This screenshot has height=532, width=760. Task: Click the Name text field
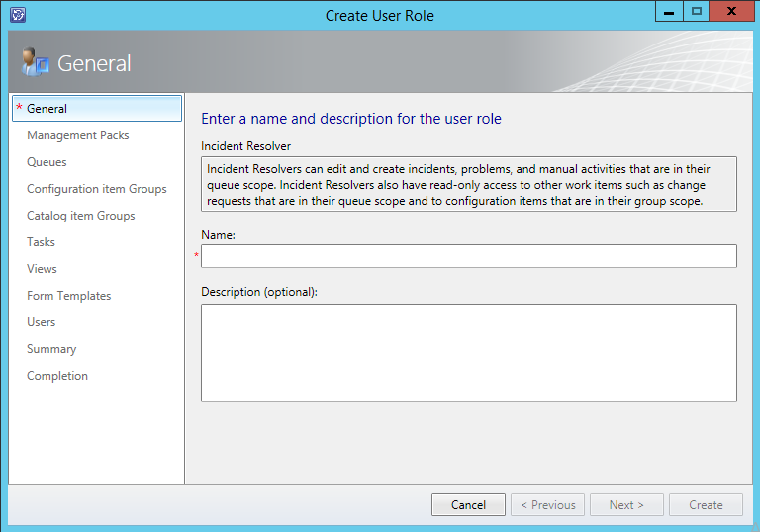pyautogui.click(x=468, y=256)
